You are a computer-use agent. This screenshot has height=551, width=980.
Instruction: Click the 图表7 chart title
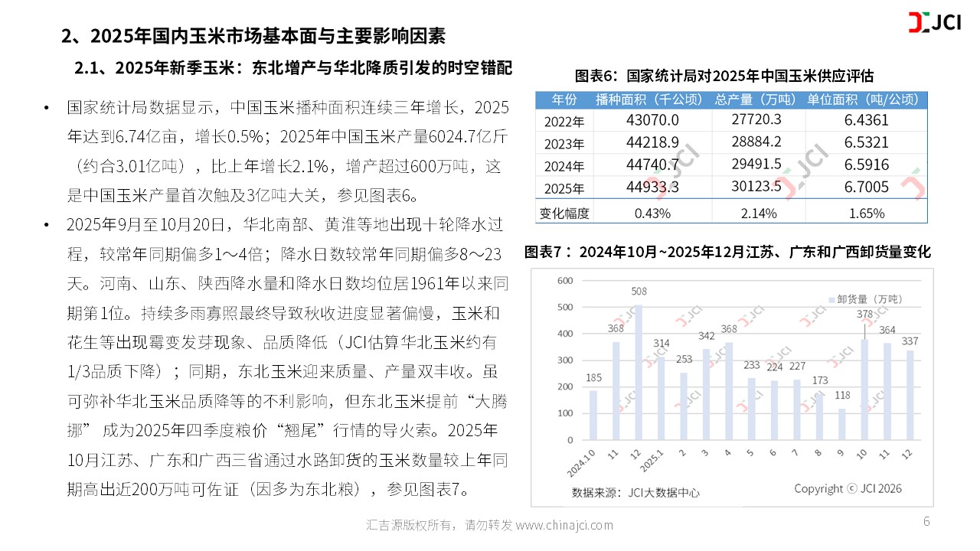pyautogui.click(x=727, y=252)
